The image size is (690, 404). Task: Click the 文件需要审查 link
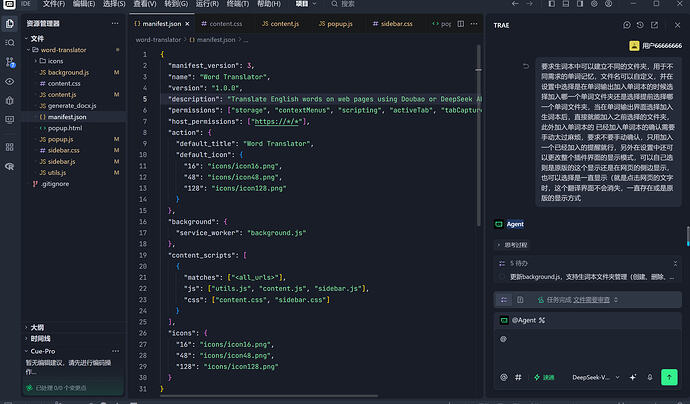[591, 300]
